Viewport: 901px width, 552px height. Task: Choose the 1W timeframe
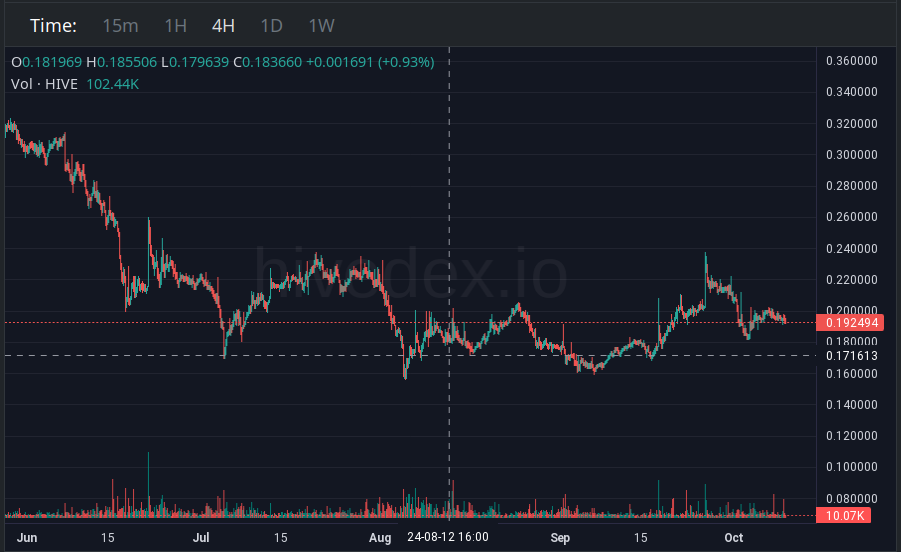[321, 26]
